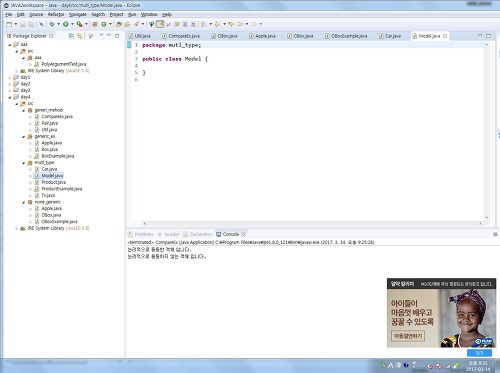Open the Window menu
This screenshot has width=500, height=373.
click(x=149, y=15)
